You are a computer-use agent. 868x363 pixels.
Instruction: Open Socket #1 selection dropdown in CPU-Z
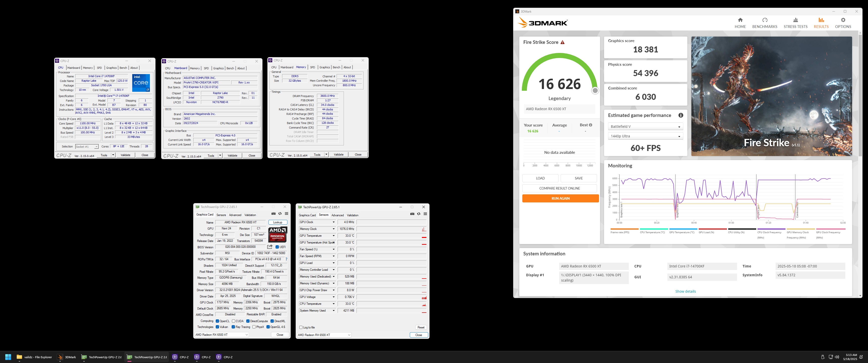87,146
